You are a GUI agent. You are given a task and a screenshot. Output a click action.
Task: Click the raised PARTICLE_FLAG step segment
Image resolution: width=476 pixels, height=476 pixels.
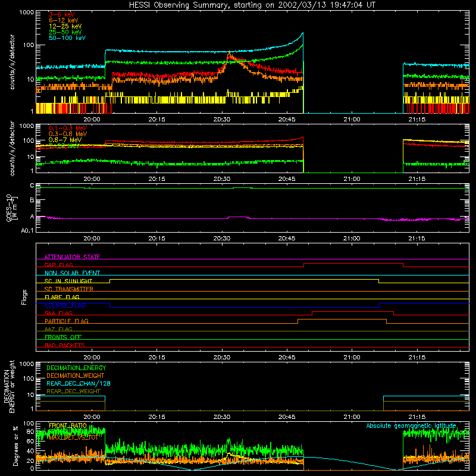coord(342,320)
